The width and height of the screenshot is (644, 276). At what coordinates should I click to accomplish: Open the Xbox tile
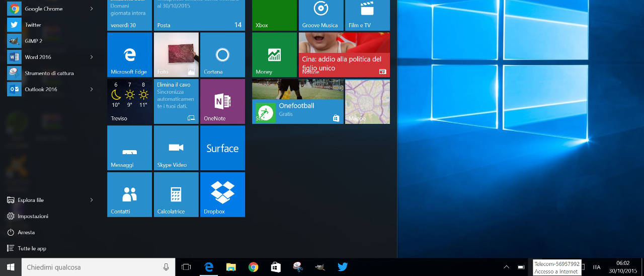coord(274,15)
